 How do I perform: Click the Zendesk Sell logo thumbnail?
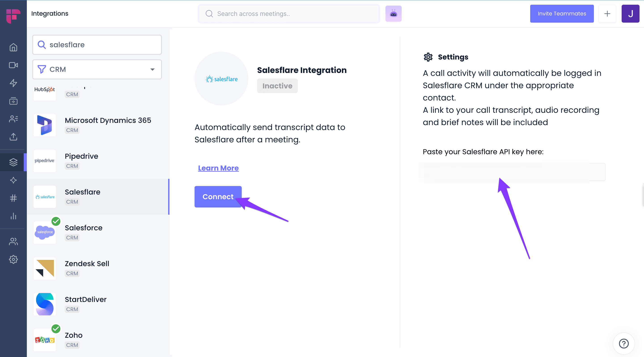[44, 268]
